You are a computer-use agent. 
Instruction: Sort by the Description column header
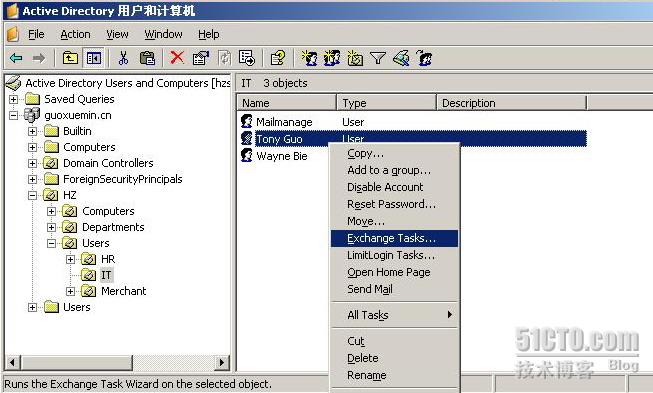[511, 103]
